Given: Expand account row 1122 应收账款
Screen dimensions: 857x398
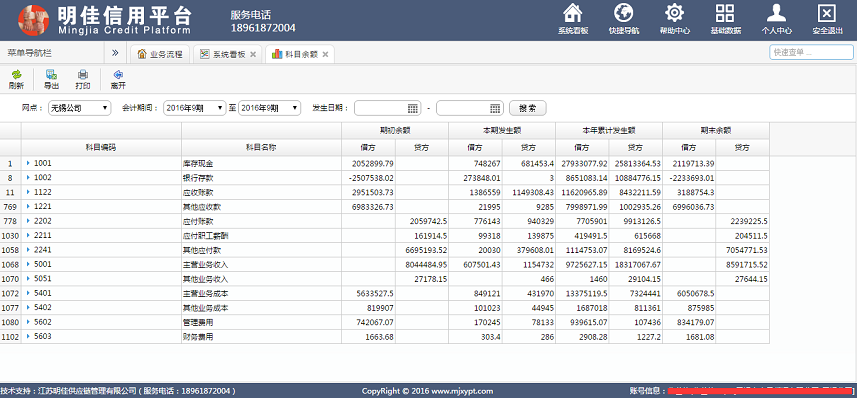Looking at the screenshot, I should click(x=28, y=192).
